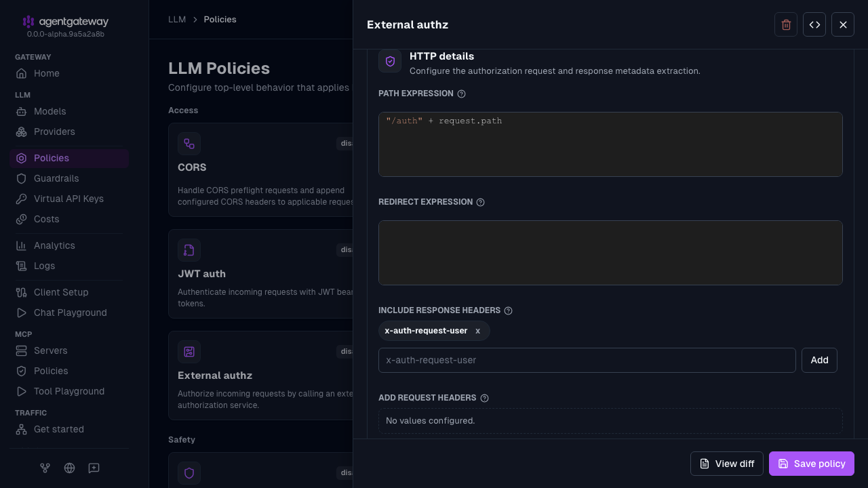
Task: Click the globe icon in sidebar footer
Action: tap(69, 468)
